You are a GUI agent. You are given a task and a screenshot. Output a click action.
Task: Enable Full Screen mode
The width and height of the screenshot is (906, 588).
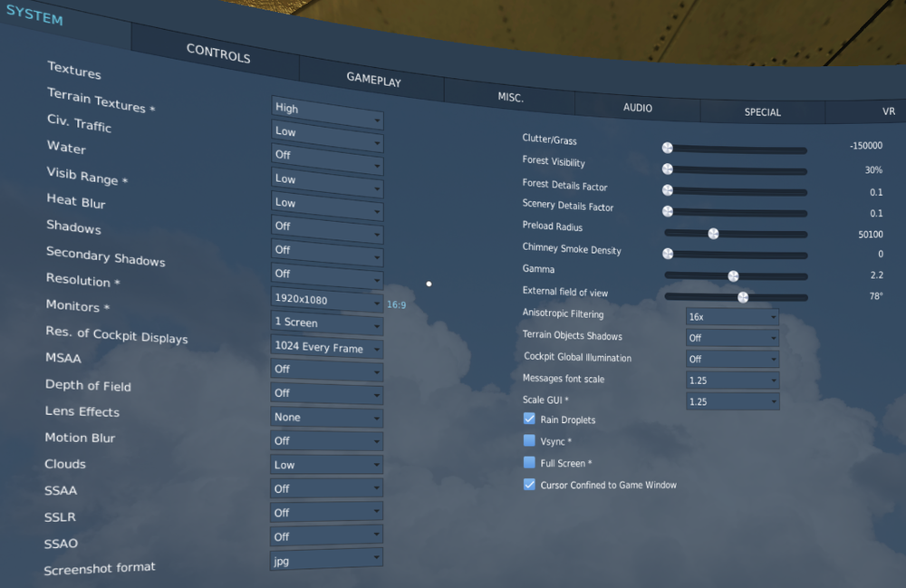click(529, 462)
